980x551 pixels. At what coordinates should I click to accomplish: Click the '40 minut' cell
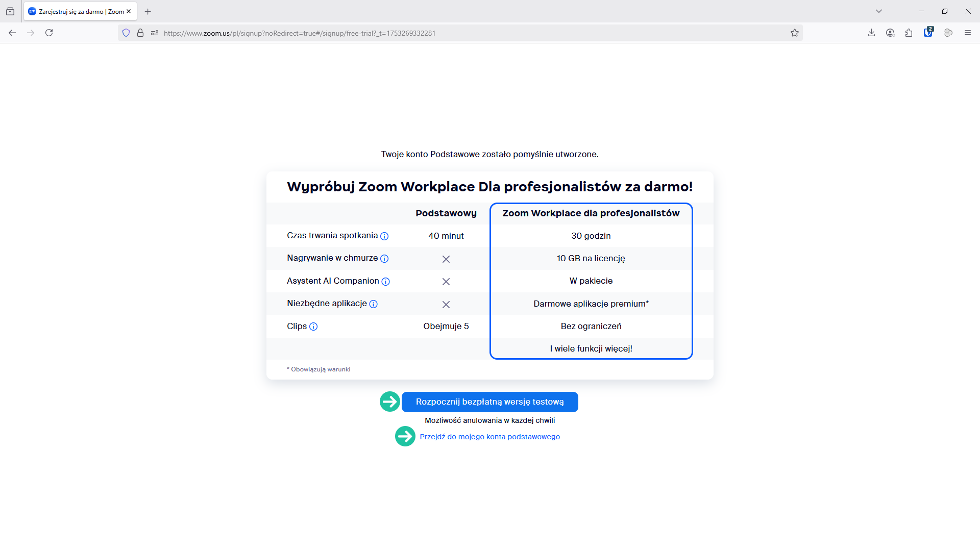[x=446, y=236]
